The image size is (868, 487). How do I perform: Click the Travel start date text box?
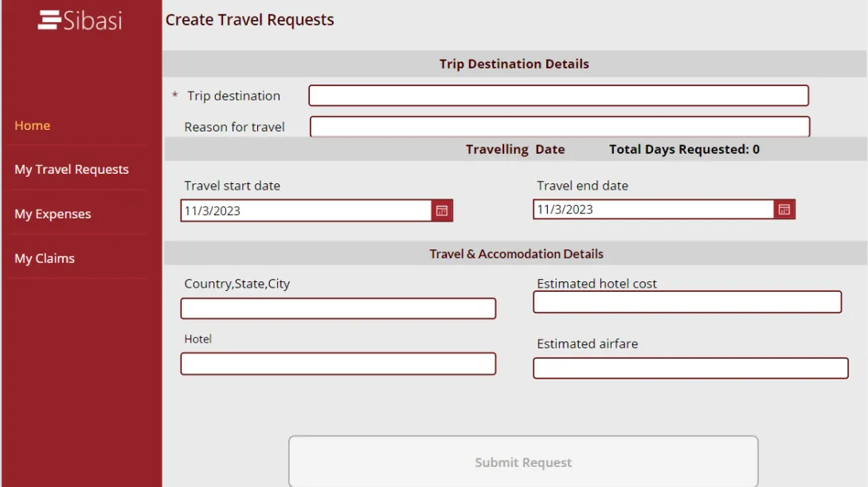pos(306,210)
